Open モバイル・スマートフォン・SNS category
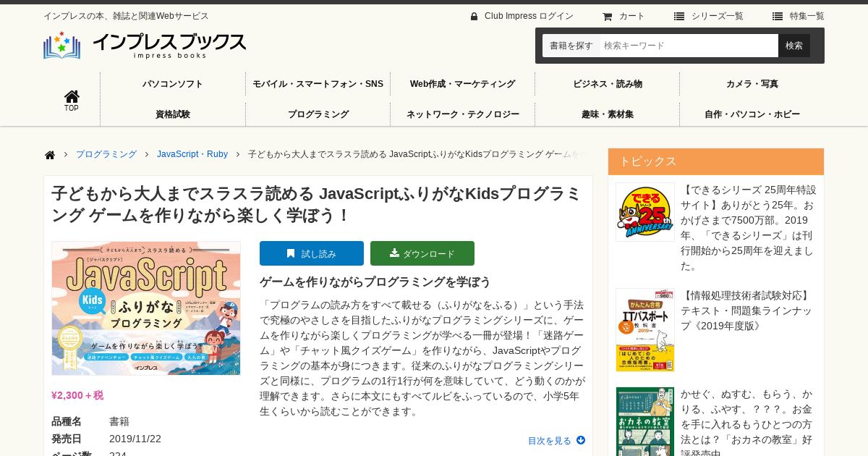The width and height of the screenshot is (868, 456). pyautogui.click(x=318, y=84)
